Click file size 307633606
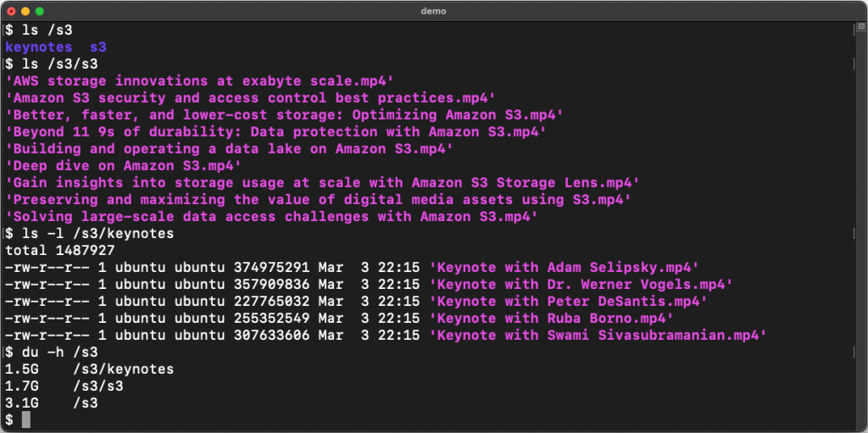Screen dimensions: 868x433 click(272, 335)
